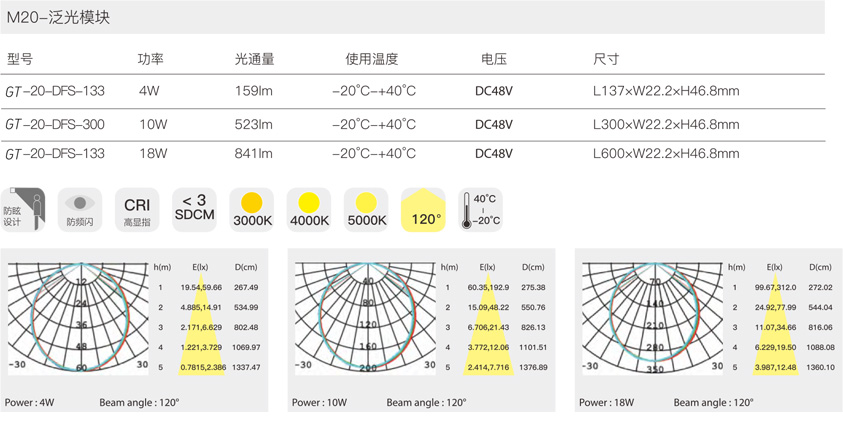Select the 3000K color temperature swatch

tap(251, 209)
